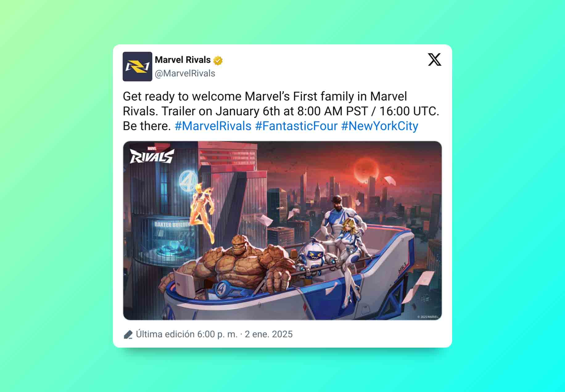Open the Fantastic Four artwork image
The image size is (565, 392).
tap(282, 231)
